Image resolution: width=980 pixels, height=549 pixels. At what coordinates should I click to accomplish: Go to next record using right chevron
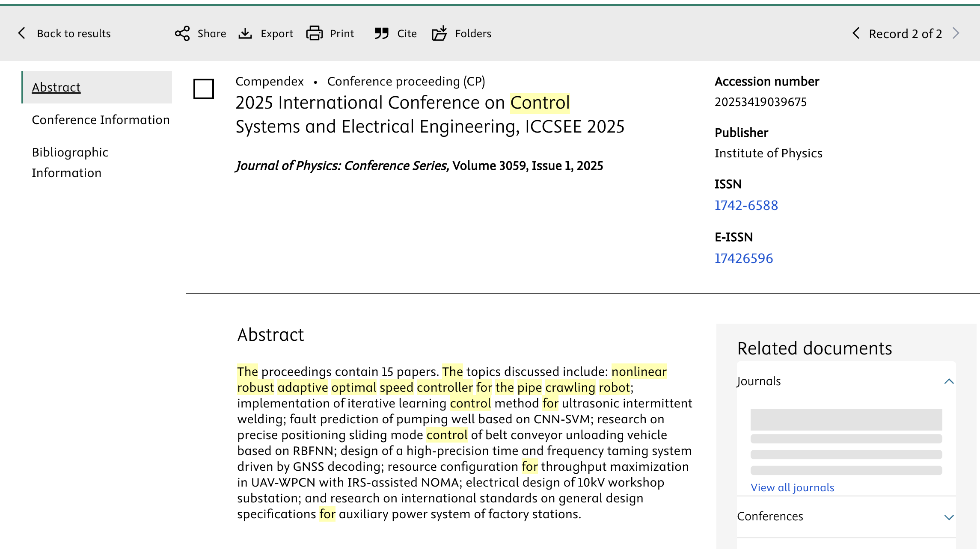pyautogui.click(x=956, y=33)
